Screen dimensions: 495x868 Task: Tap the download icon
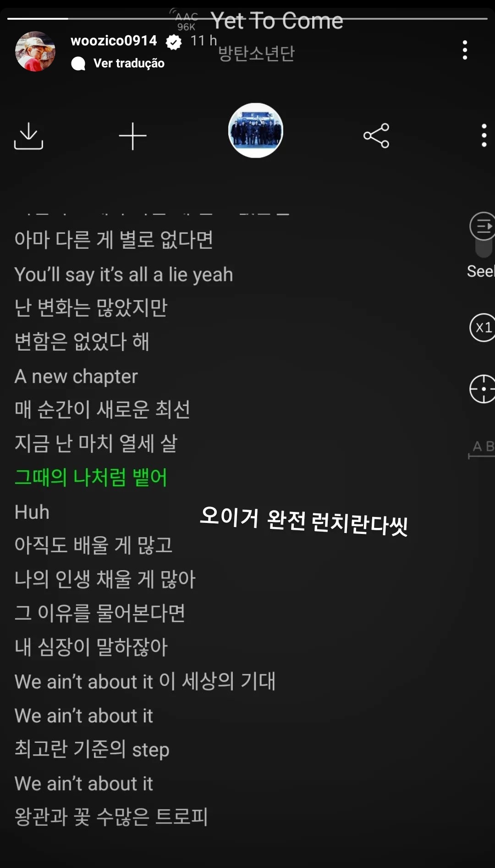click(x=28, y=136)
